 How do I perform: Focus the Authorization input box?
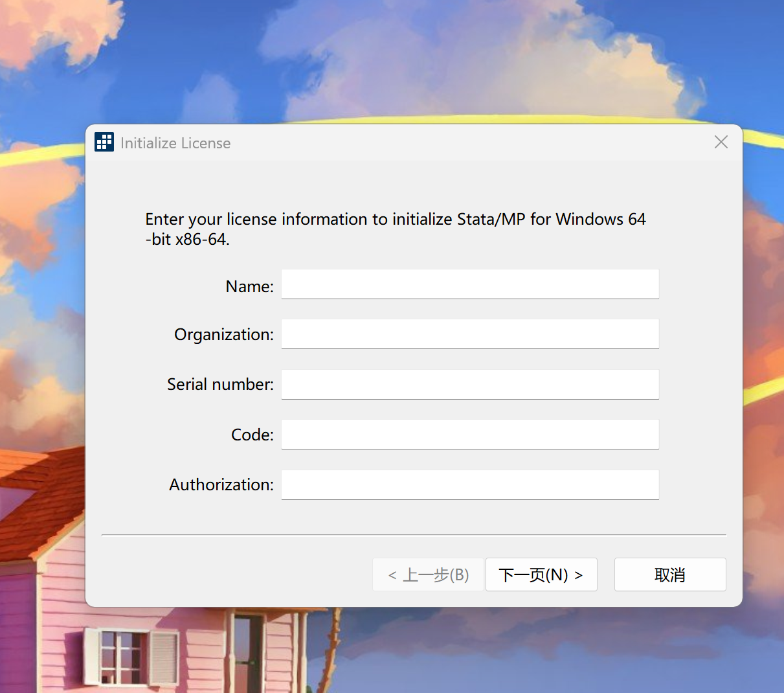point(470,485)
